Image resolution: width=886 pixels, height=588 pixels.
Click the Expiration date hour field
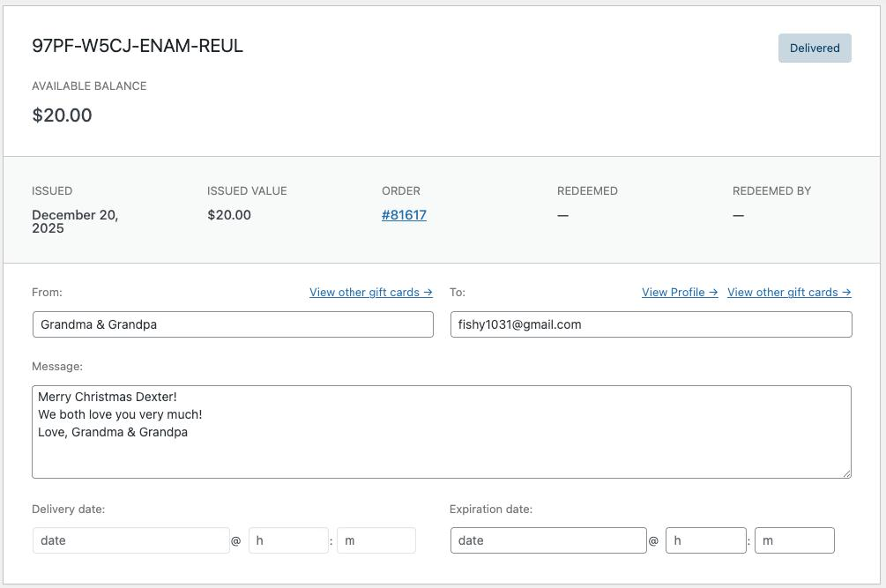click(x=705, y=540)
